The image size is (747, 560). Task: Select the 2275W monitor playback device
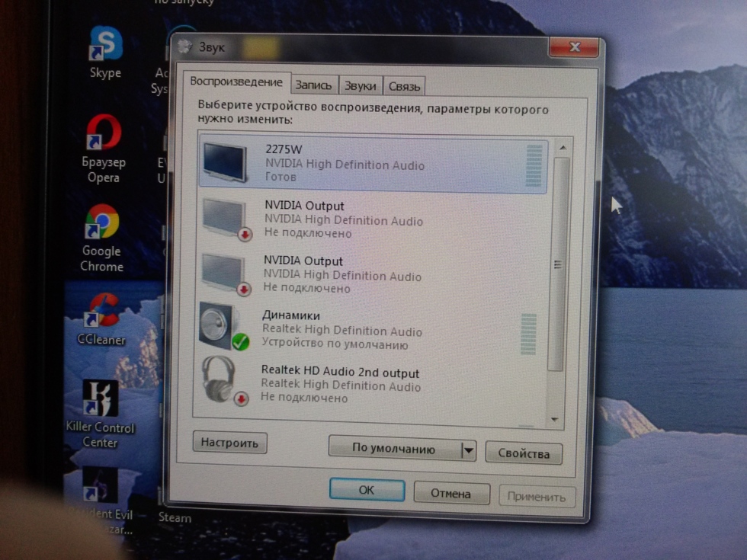coord(372,162)
